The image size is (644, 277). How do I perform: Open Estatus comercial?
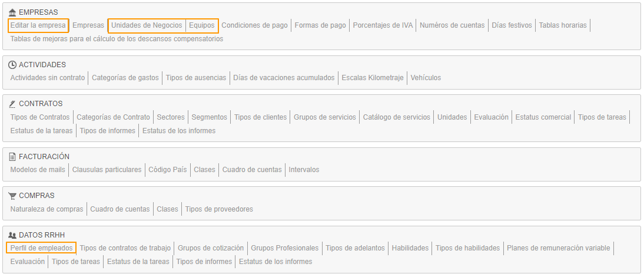point(543,117)
